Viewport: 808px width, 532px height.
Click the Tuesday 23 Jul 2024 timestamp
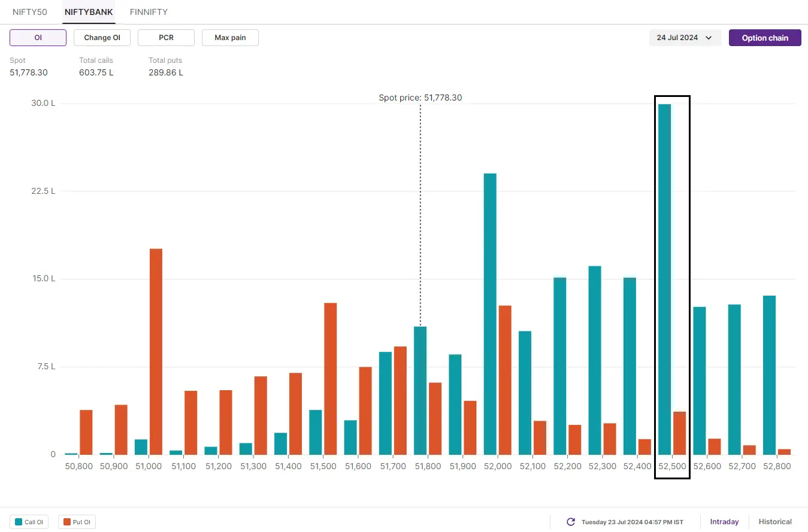point(633,522)
